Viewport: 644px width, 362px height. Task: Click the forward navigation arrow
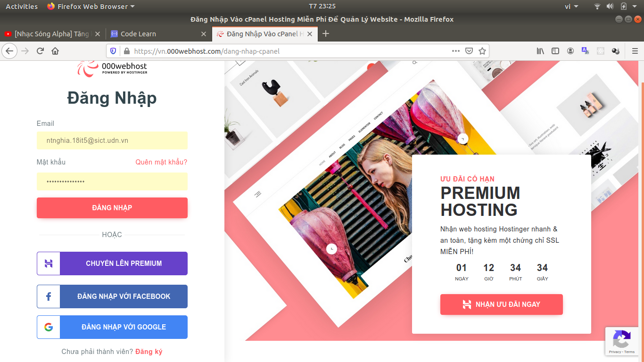(x=25, y=51)
